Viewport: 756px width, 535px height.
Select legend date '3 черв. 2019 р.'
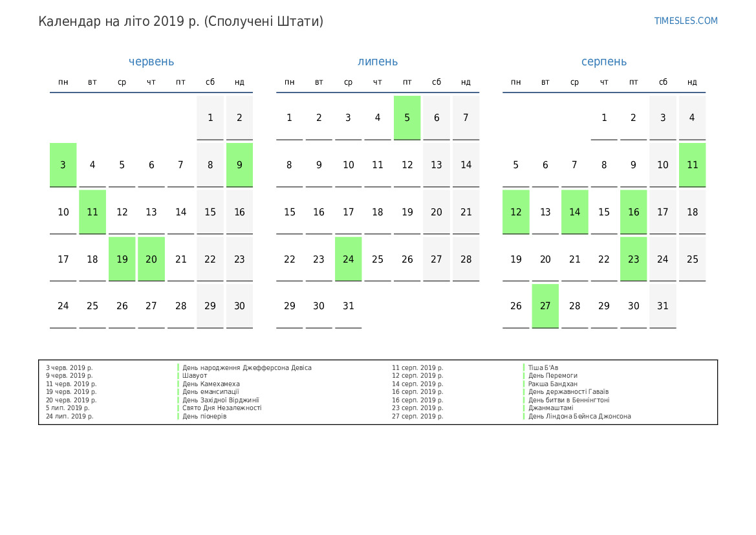69,367
